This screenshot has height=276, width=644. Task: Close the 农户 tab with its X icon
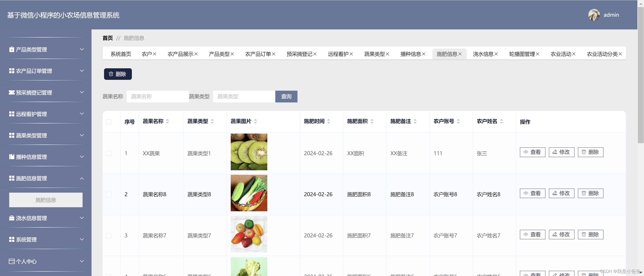(x=155, y=54)
